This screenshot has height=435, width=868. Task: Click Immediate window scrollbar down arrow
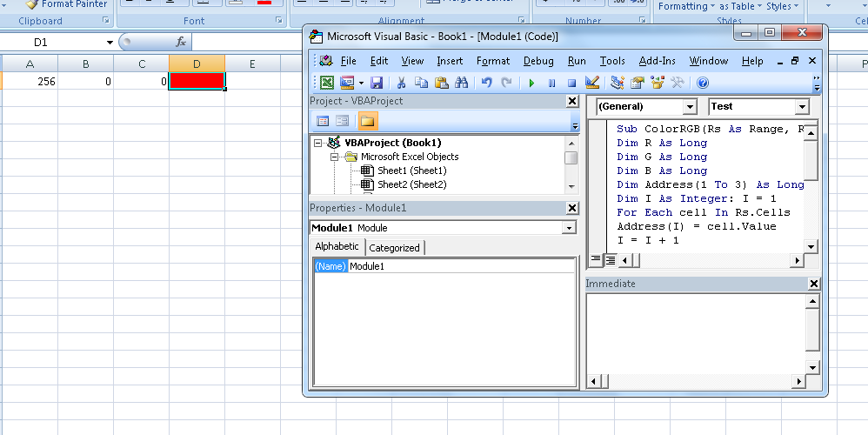coord(812,367)
